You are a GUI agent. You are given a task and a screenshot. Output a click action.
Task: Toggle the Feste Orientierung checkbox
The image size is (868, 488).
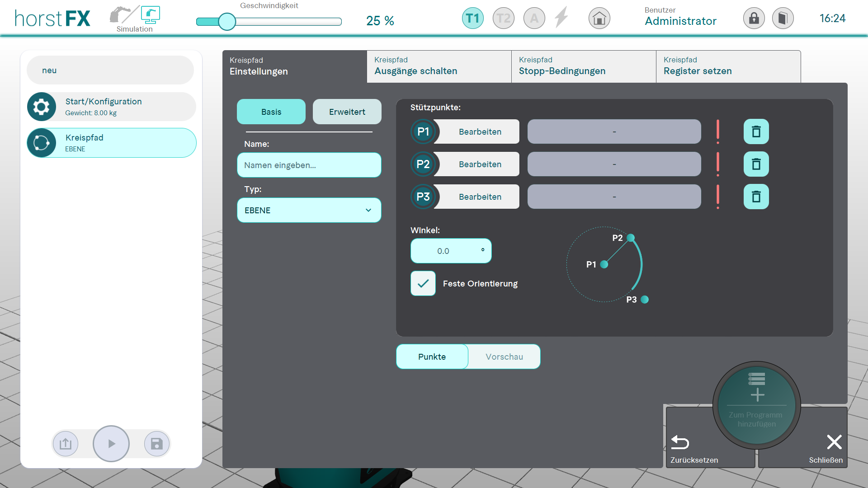(x=423, y=283)
